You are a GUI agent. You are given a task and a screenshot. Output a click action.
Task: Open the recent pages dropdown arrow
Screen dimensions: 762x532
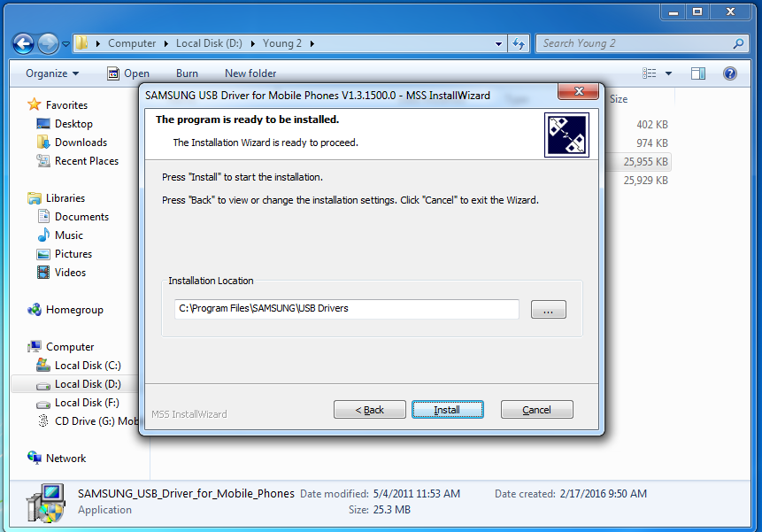[x=66, y=44]
